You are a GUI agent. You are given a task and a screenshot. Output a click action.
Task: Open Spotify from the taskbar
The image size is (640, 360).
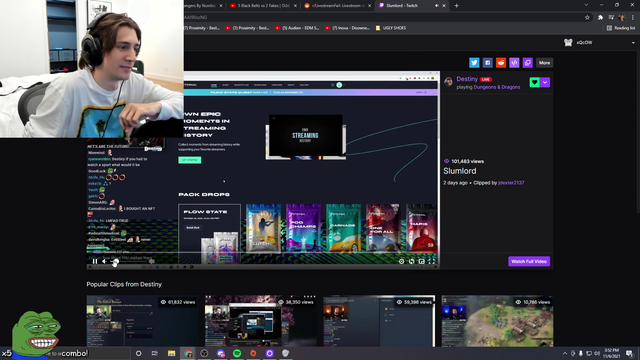237,353
